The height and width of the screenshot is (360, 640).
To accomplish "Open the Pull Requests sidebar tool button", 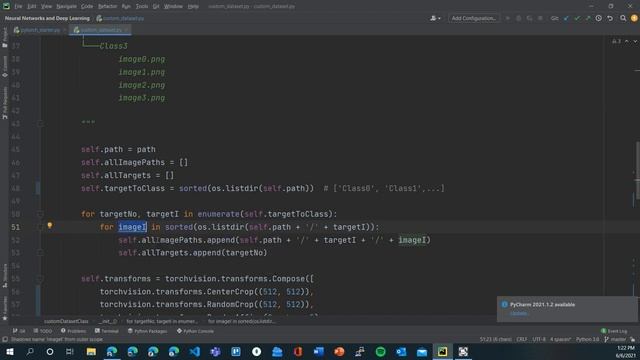I will click(4, 103).
